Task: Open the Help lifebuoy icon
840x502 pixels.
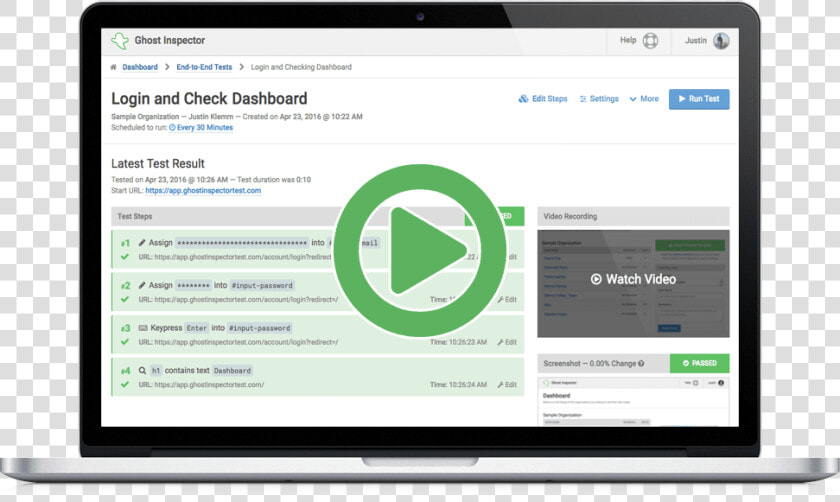Action: (x=650, y=41)
